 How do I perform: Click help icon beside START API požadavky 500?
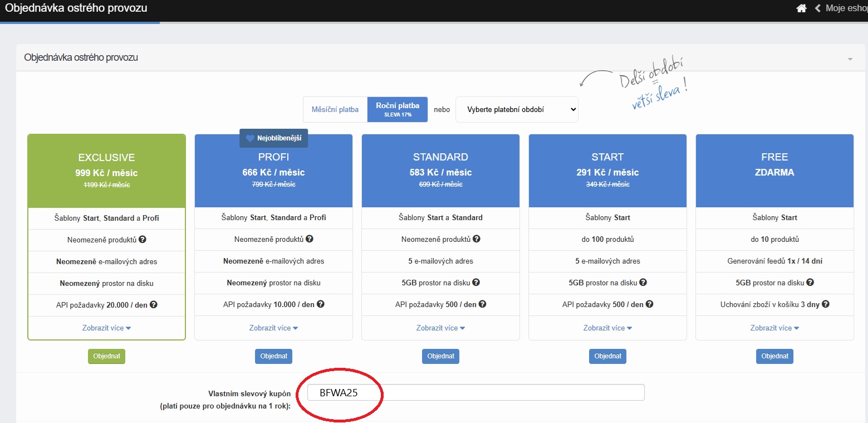pyautogui.click(x=649, y=305)
